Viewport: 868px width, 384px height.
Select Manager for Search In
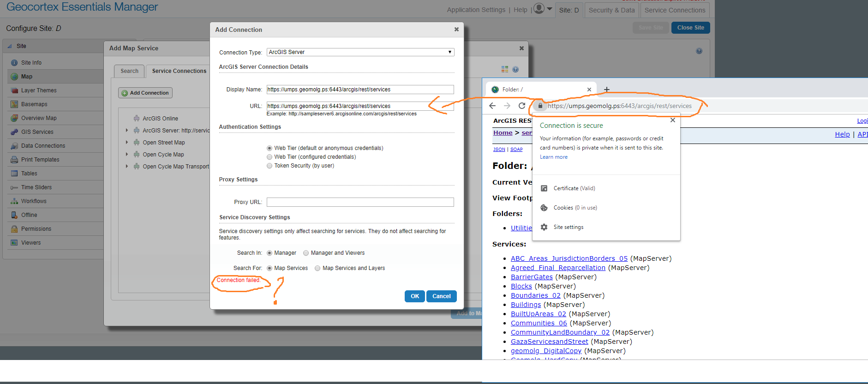(x=269, y=253)
